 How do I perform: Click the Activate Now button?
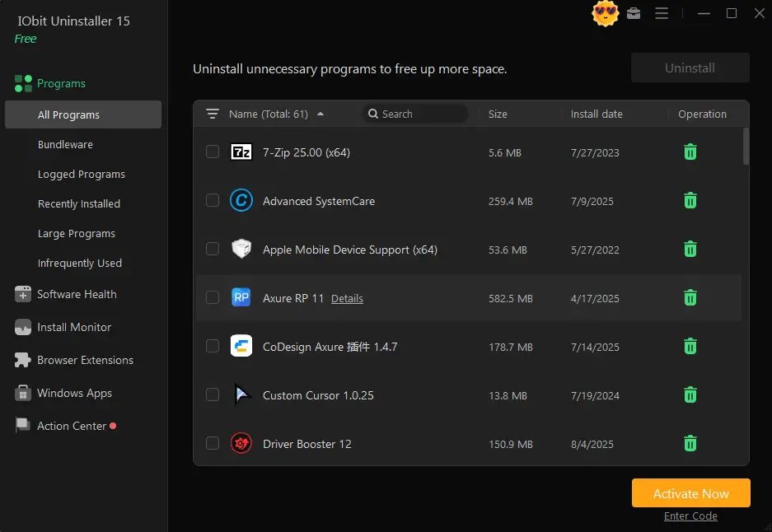pos(690,492)
